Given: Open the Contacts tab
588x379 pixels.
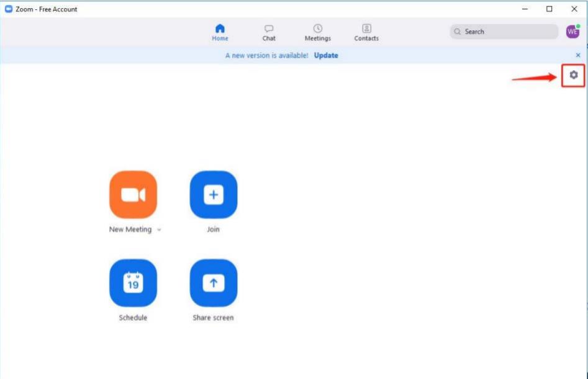Looking at the screenshot, I should [x=366, y=33].
